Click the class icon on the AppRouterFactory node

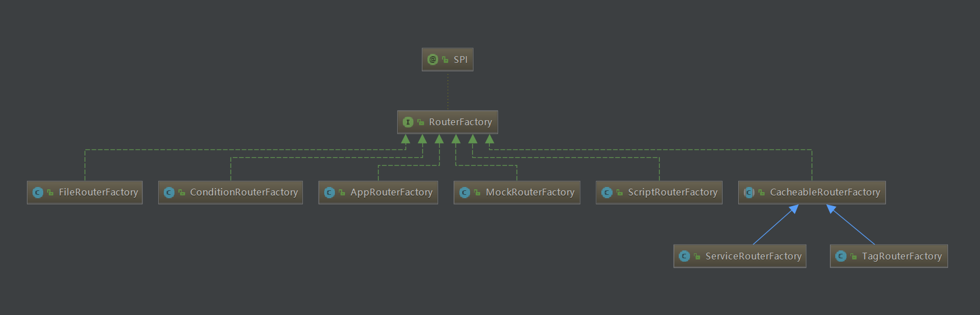[x=329, y=193]
